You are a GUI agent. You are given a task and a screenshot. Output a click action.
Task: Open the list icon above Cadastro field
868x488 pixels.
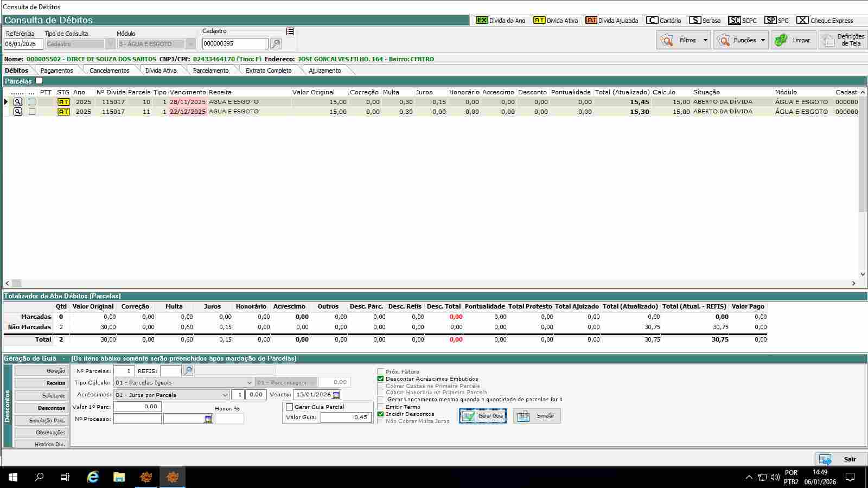point(290,31)
